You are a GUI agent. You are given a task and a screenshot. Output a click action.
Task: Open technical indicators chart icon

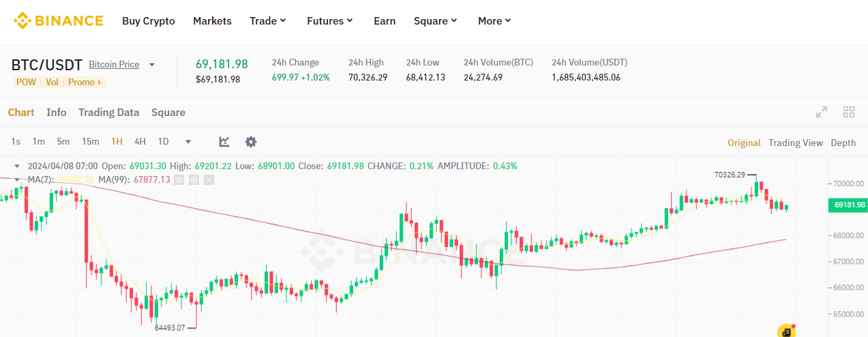(x=224, y=142)
